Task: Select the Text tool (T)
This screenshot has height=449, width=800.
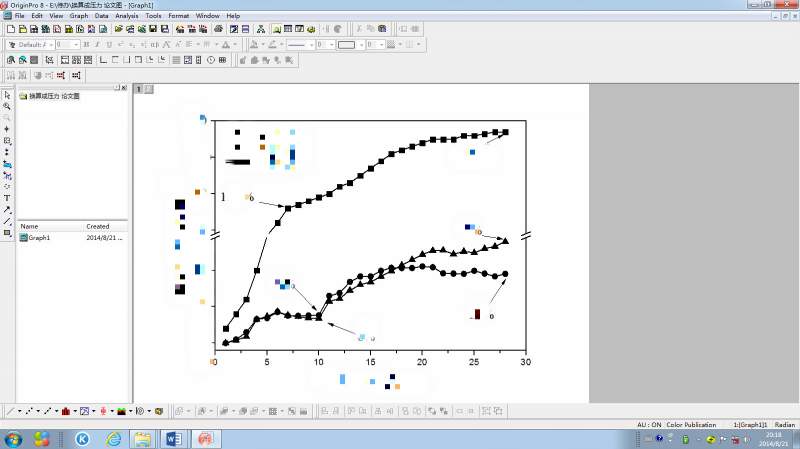Action: coord(7,198)
